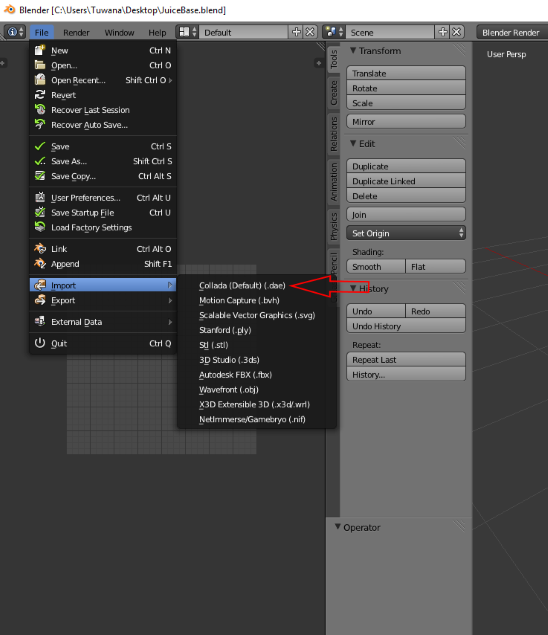This screenshot has width=548, height=635.
Task: Open the File menu
Action: (41, 32)
